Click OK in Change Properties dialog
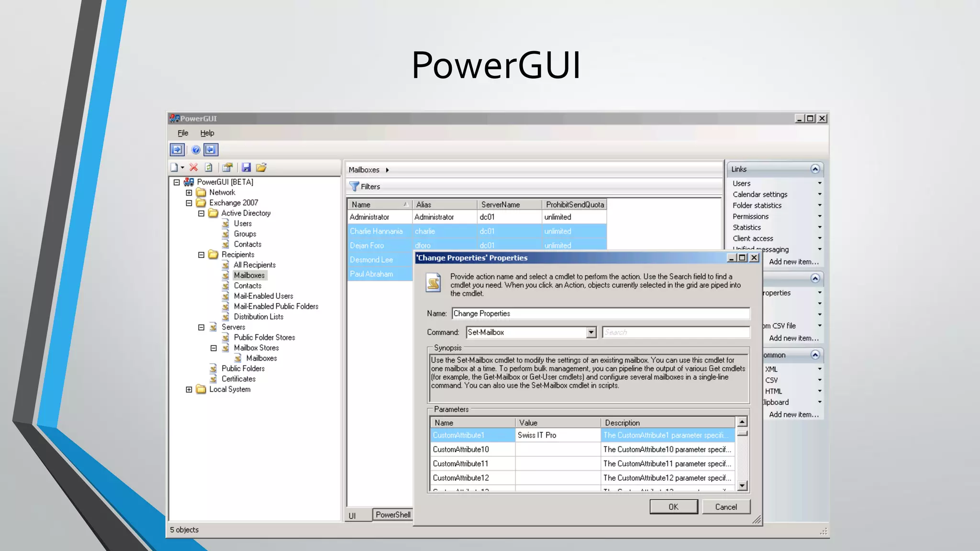 tap(674, 507)
